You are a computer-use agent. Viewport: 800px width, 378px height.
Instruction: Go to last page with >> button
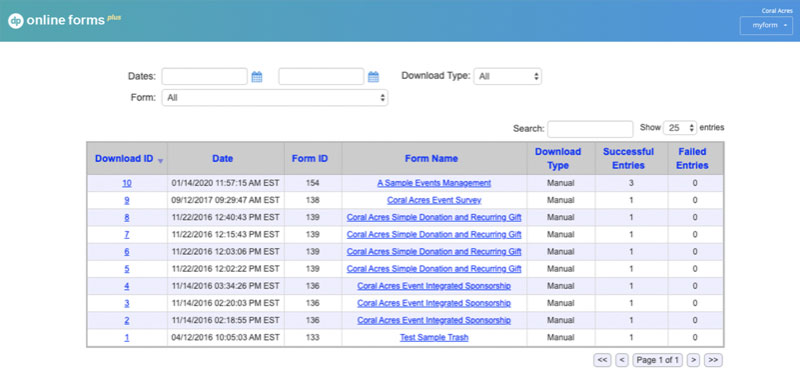[713, 360]
